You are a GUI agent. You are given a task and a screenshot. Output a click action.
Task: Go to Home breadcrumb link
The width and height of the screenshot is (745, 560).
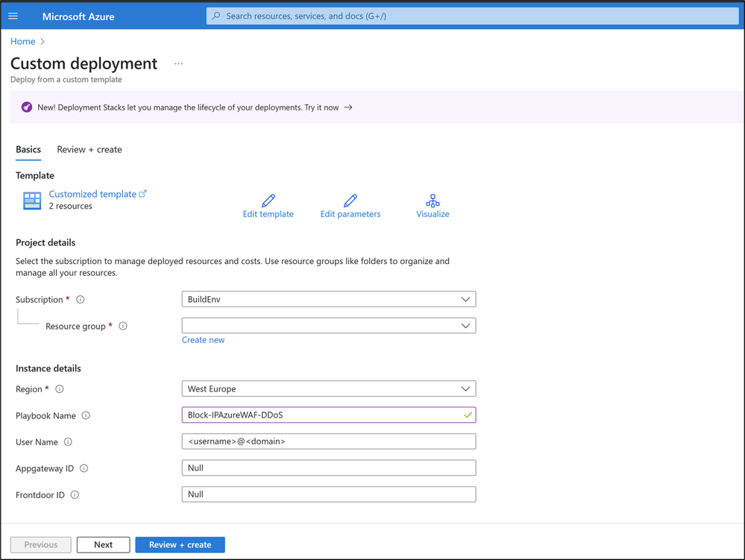(x=23, y=41)
